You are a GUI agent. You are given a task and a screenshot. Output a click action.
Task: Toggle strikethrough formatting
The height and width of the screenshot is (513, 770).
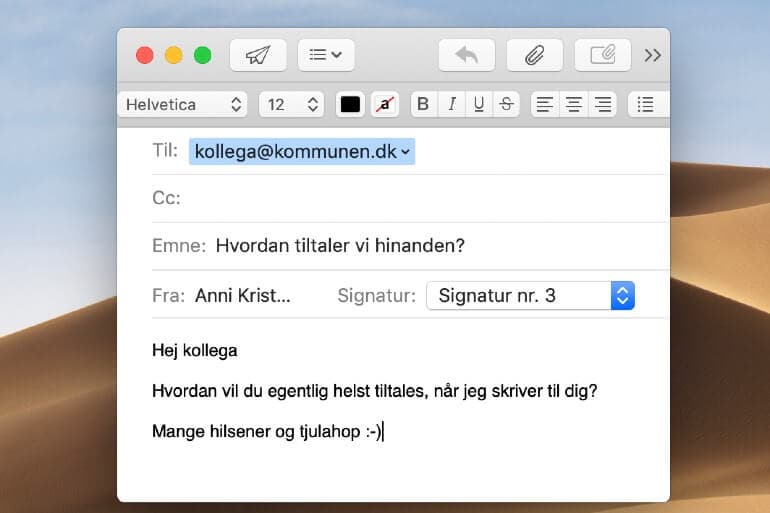click(x=506, y=104)
